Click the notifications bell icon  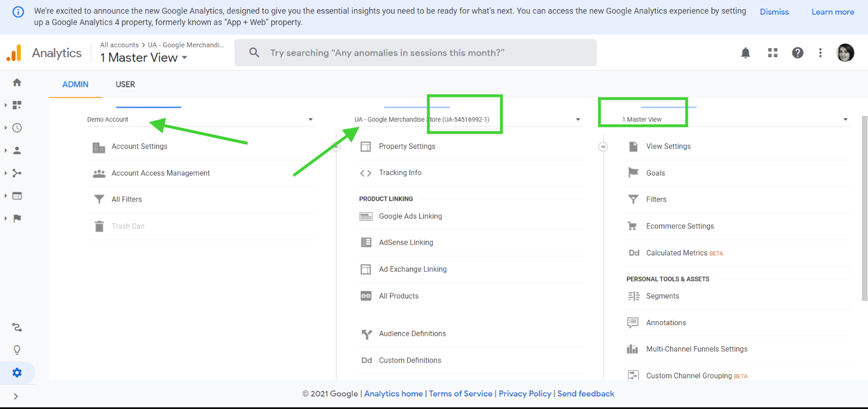click(x=746, y=53)
